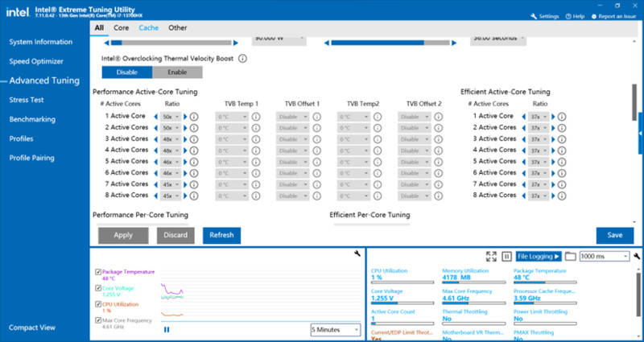Image resolution: width=644 pixels, height=342 pixels.
Task: Open info for 1 Active Core performance ratio
Action: click(x=194, y=117)
